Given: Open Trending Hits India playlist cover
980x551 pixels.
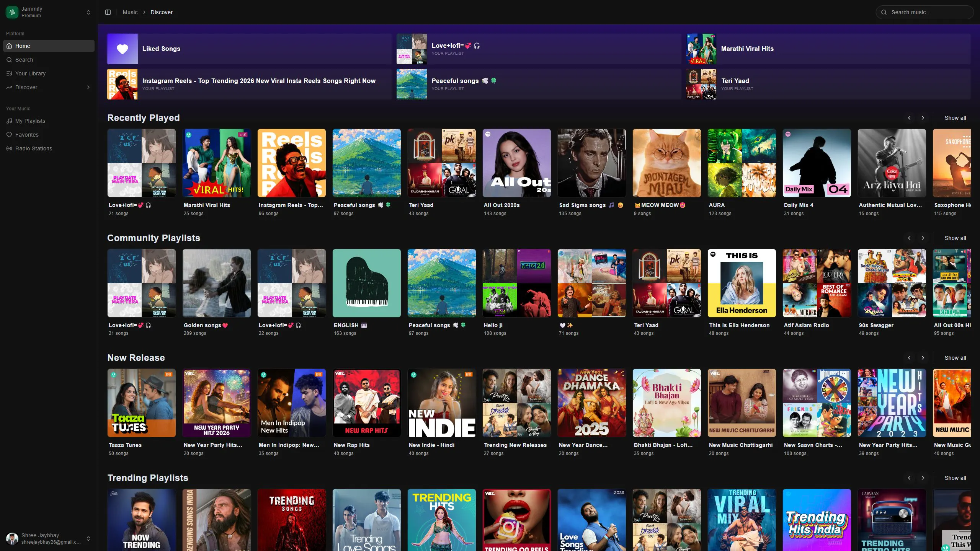Looking at the screenshot, I should tap(817, 520).
